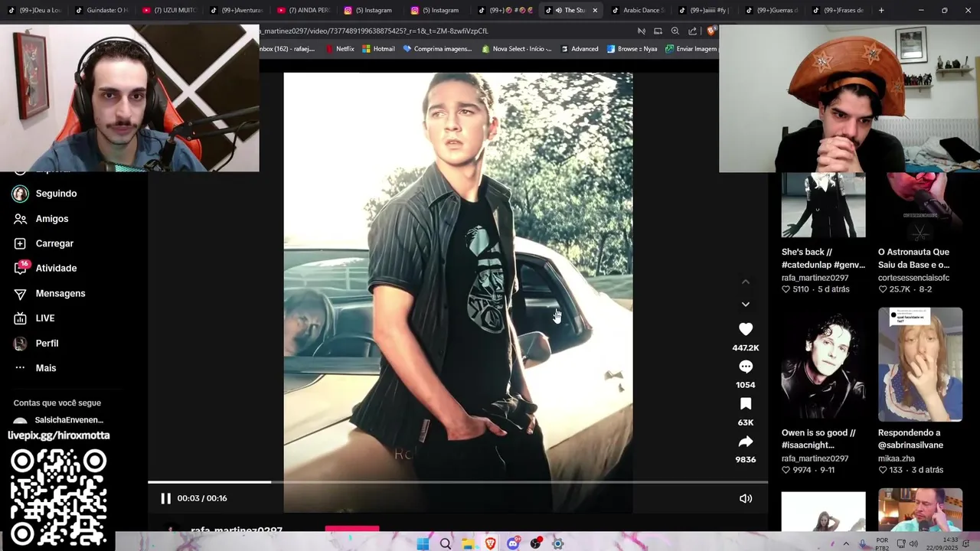This screenshot has width=980, height=551.
Task: Switch to the '(7) UZUI MUITO' YouTube tab
Action: (x=169, y=10)
